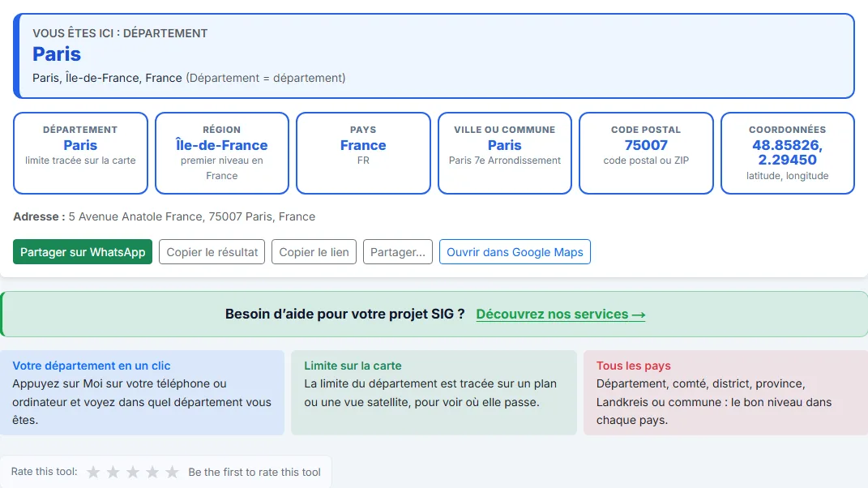Select the fourth rating star
Screen dimensions: 868x488
[152, 472]
